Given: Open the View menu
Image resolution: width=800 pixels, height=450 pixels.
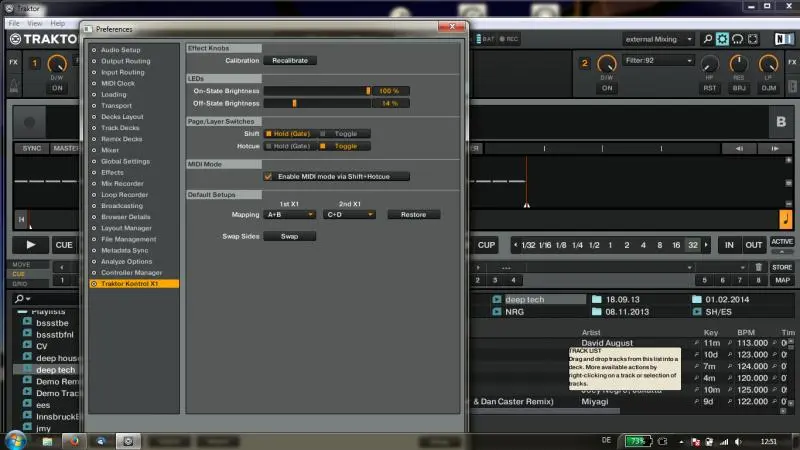Looking at the screenshot, I should coord(36,22).
